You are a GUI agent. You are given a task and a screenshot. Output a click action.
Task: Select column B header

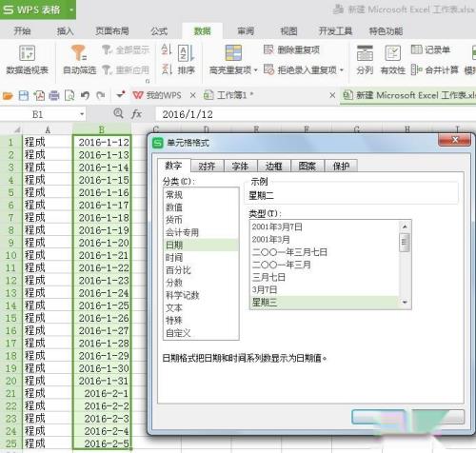(102, 129)
